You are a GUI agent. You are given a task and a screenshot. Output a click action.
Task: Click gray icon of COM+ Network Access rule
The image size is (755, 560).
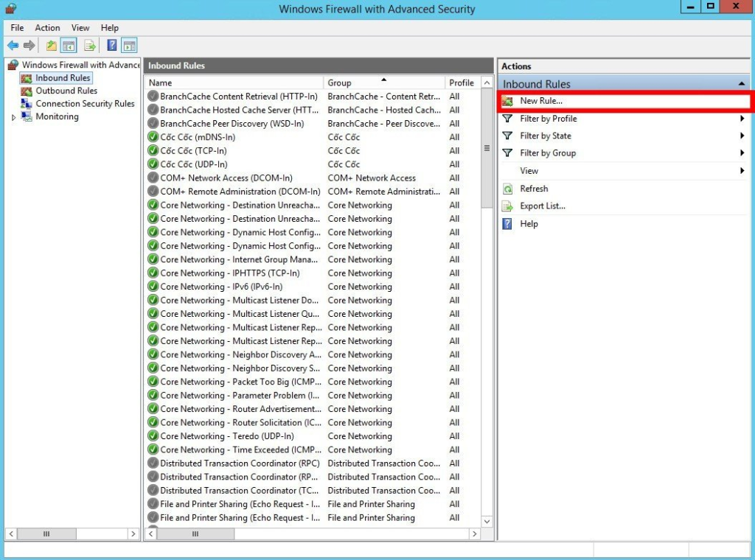point(153,178)
